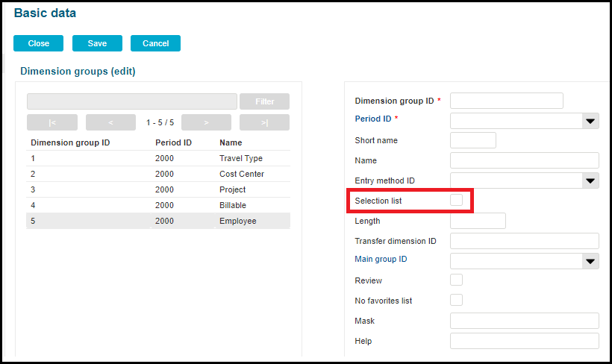Image resolution: width=612 pixels, height=364 pixels.
Task: Open the Period ID dropdown
Action: [590, 121]
